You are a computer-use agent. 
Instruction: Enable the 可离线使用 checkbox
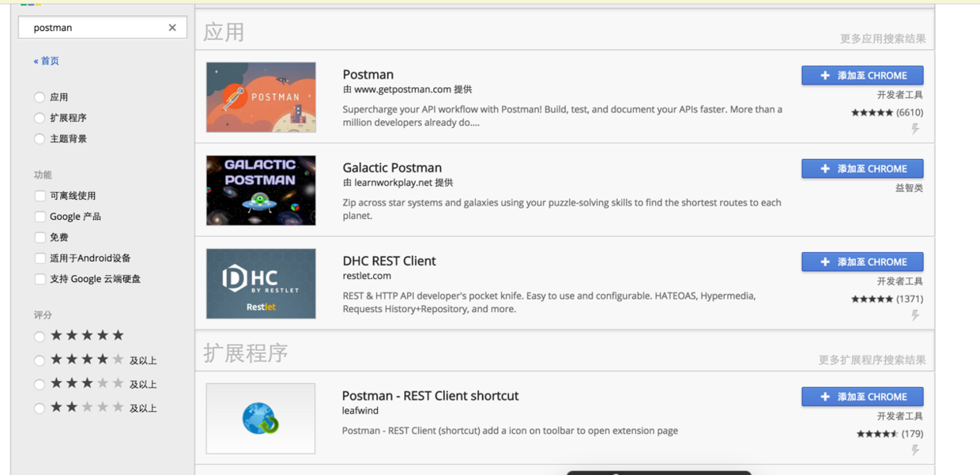[x=40, y=196]
